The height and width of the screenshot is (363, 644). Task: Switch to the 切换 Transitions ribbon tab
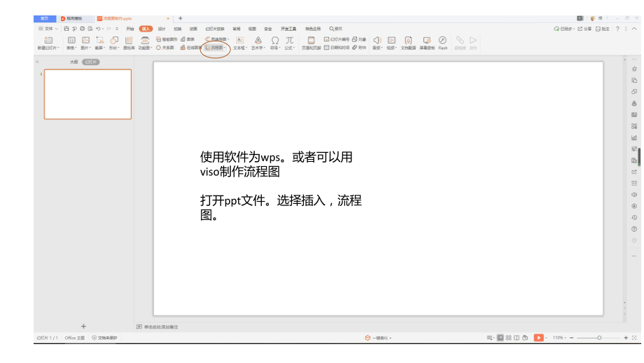click(x=177, y=29)
